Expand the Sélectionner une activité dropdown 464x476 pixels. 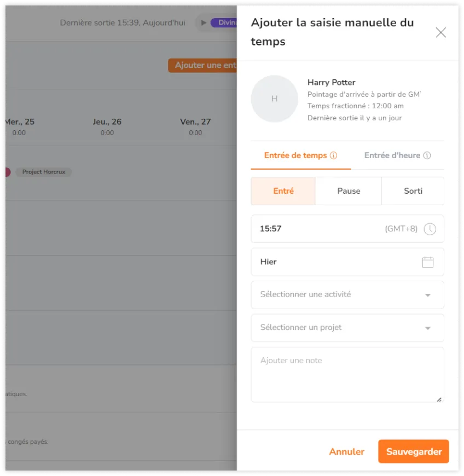(347, 295)
